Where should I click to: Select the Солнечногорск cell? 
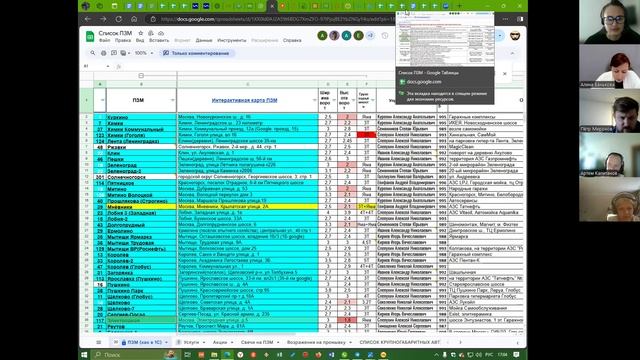point(141,177)
